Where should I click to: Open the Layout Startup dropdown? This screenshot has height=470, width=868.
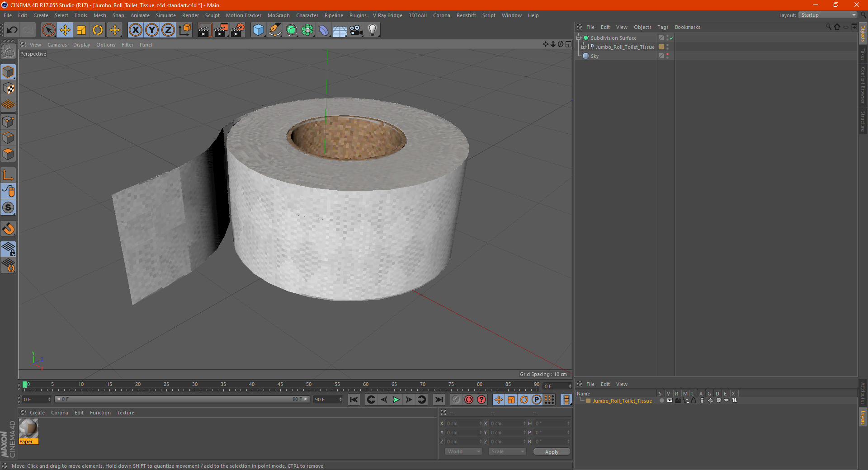click(x=828, y=15)
